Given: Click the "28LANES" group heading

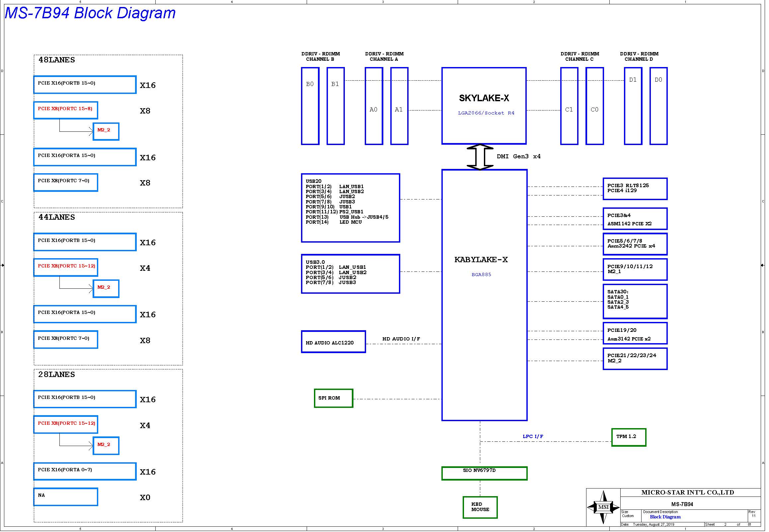Looking at the screenshot, I should click(x=57, y=375).
